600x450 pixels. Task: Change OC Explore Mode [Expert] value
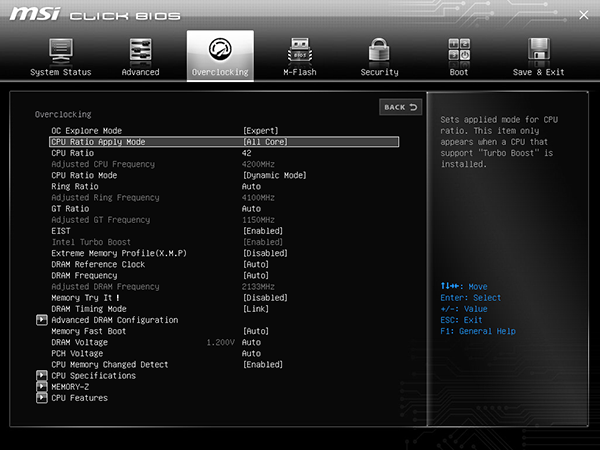click(x=261, y=131)
